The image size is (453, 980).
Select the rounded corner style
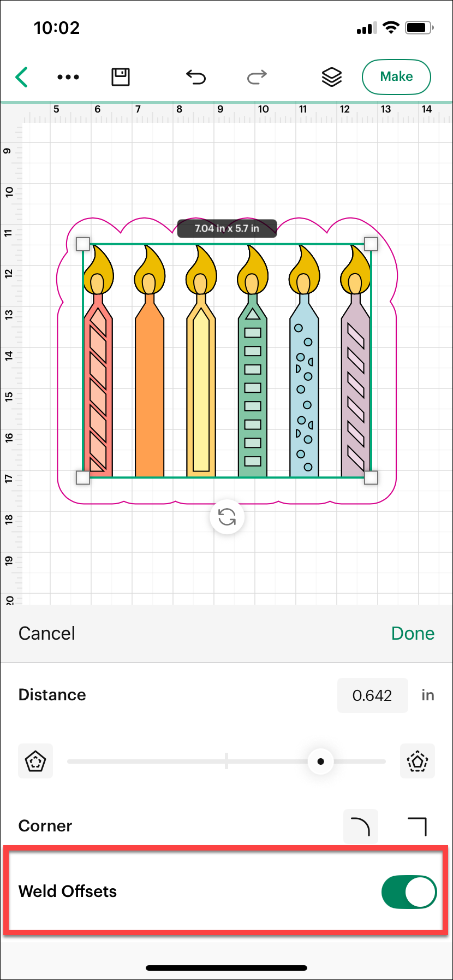click(x=360, y=826)
